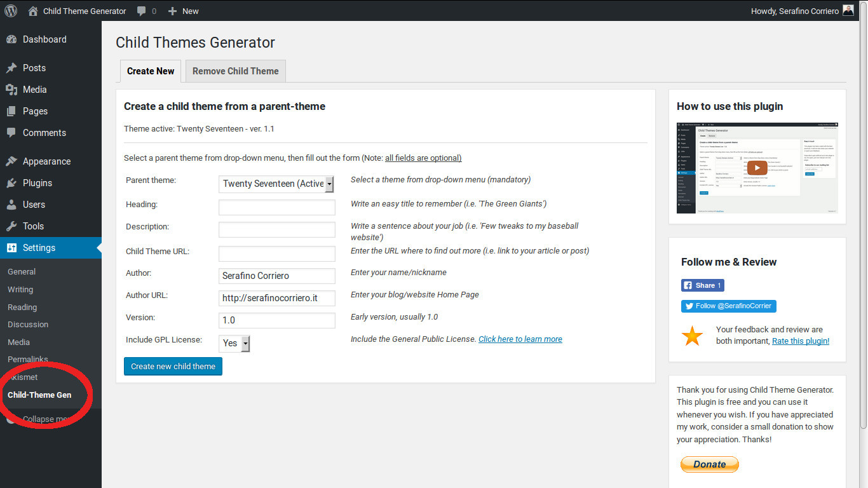The width and height of the screenshot is (868, 488).
Task: Click the Dashboard gauge icon
Action: [11, 39]
